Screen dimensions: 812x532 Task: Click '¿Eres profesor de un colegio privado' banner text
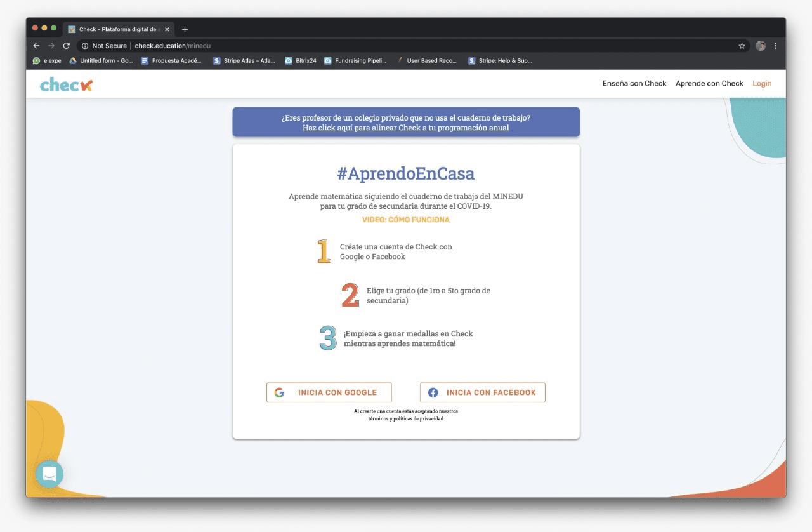[x=406, y=118]
